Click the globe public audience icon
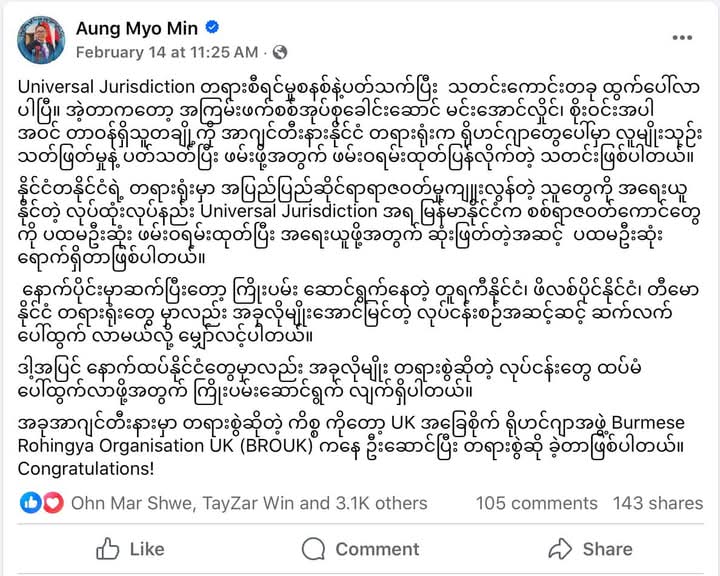Image resolution: width=720 pixels, height=576 pixels. (279, 52)
